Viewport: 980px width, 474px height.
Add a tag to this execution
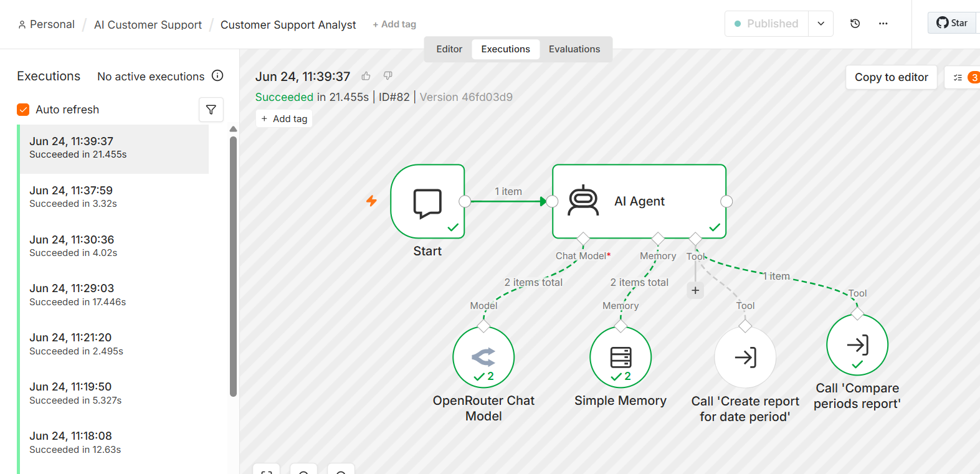[284, 119]
